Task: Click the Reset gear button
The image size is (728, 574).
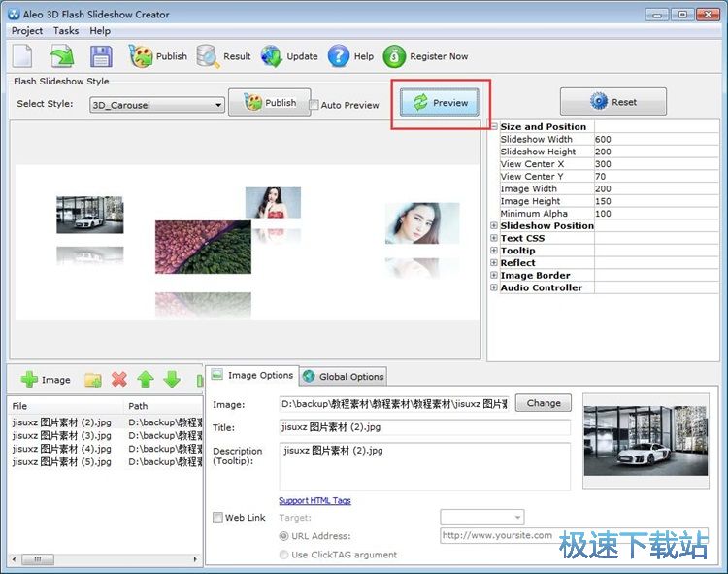Action: click(x=612, y=102)
